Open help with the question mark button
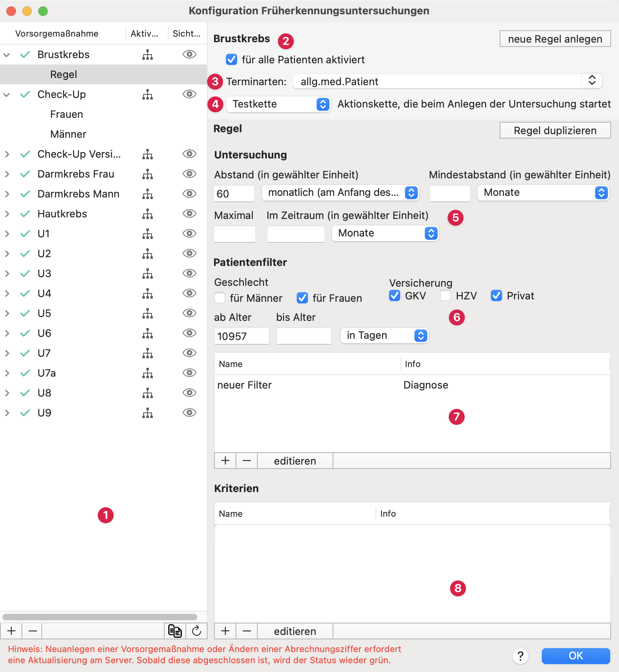This screenshot has height=672, width=619. tap(520, 656)
